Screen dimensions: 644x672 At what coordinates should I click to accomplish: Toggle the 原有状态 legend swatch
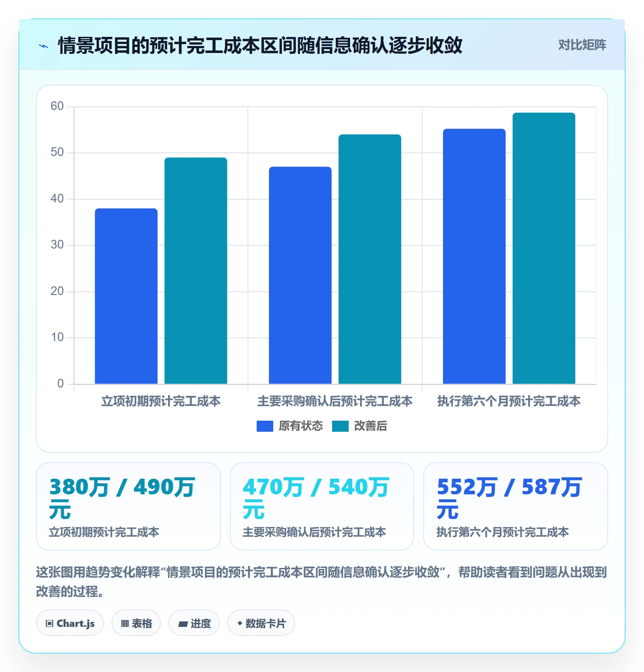[265, 426]
